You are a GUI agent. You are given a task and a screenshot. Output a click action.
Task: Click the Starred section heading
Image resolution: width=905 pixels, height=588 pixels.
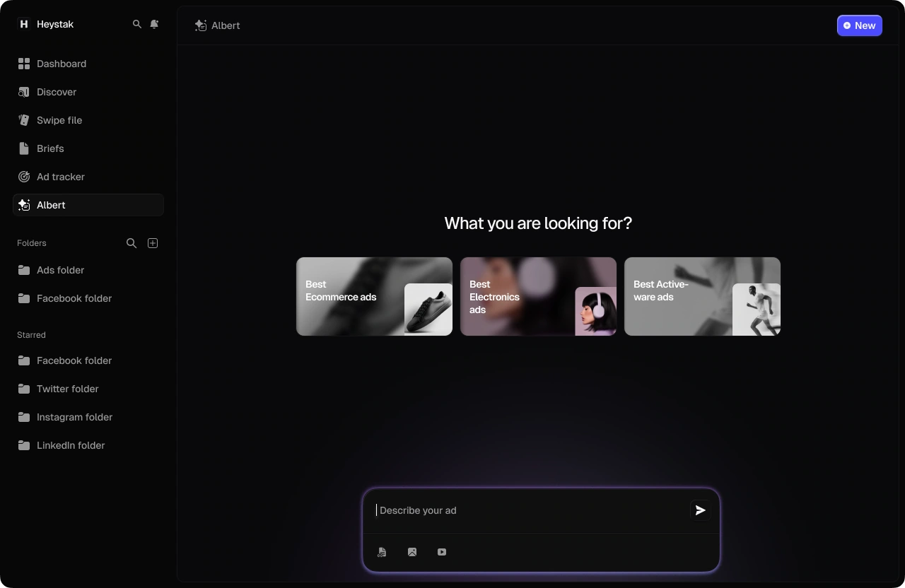(31, 335)
